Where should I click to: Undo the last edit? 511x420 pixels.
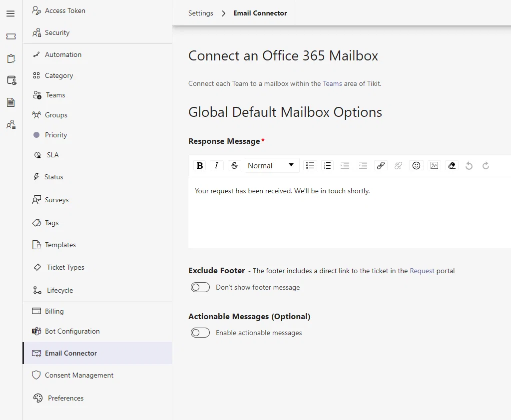tap(469, 165)
